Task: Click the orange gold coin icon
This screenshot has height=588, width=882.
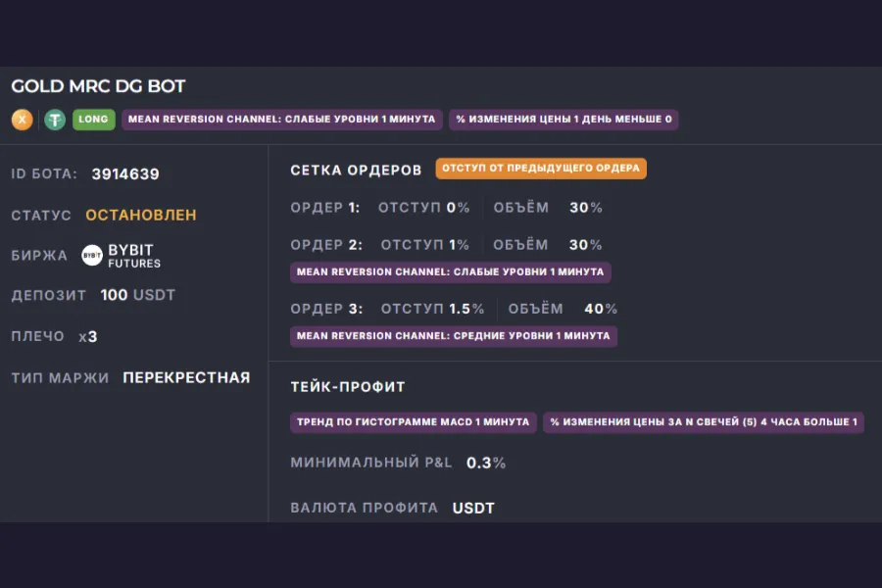Action: [x=22, y=120]
